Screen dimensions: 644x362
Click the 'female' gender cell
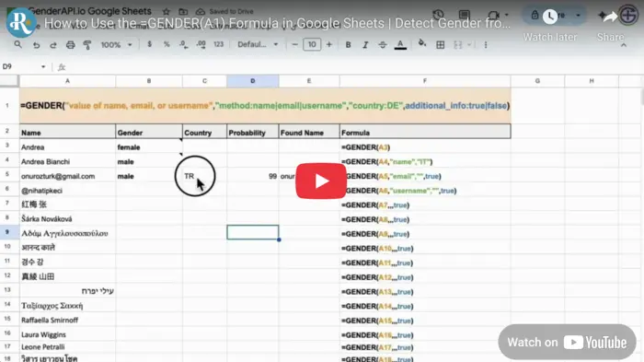(x=149, y=147)
